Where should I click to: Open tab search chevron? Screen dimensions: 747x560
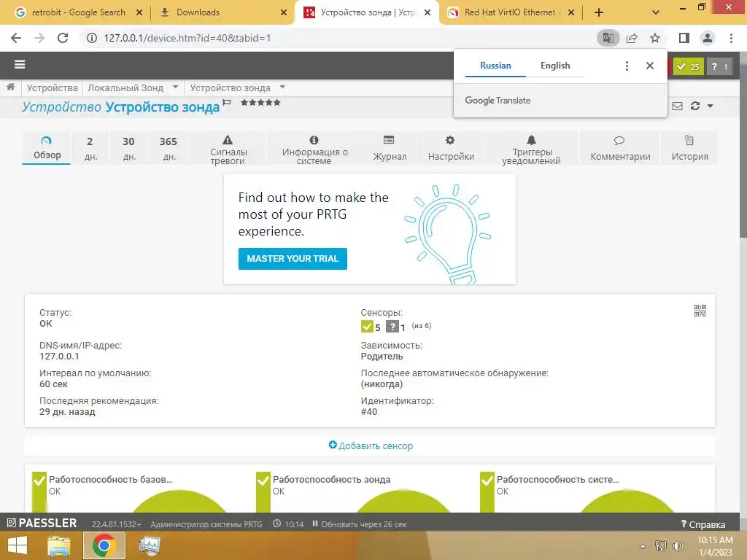click(x=656, y=12)
